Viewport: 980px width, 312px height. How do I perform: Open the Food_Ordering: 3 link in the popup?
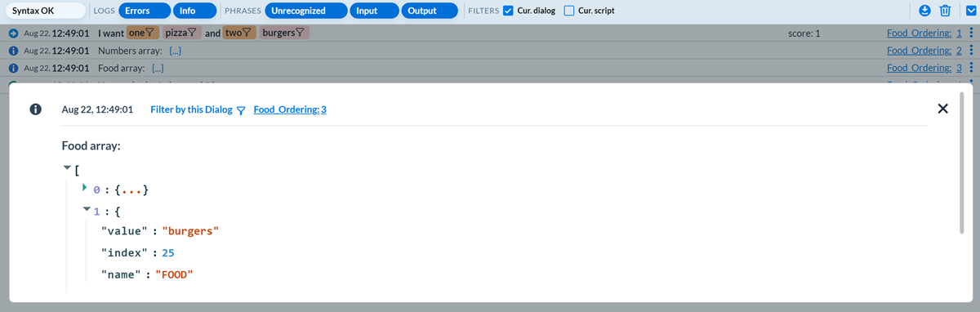(x=290, y=109)
